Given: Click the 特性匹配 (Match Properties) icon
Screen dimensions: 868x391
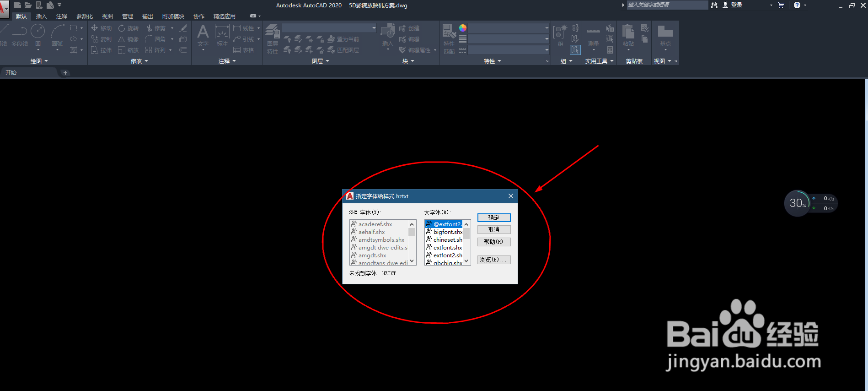Looking at the screenshot, I should pyautogui.click(x=449, y=39).
